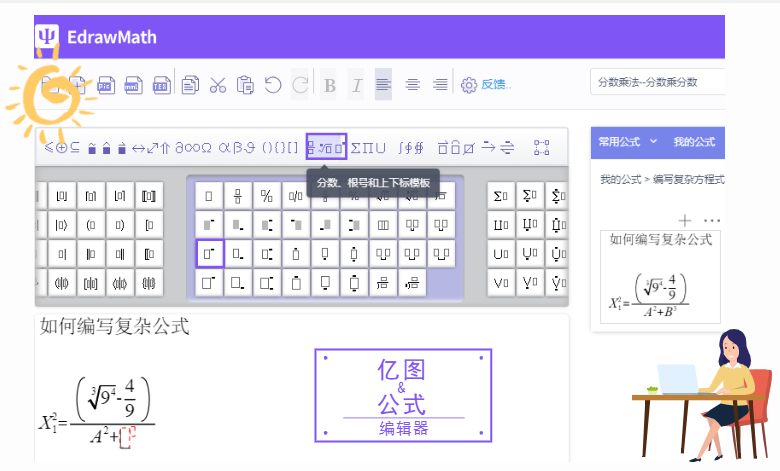
Task: Insert double-bracket [[□]] template
Action: click(149, 196)
